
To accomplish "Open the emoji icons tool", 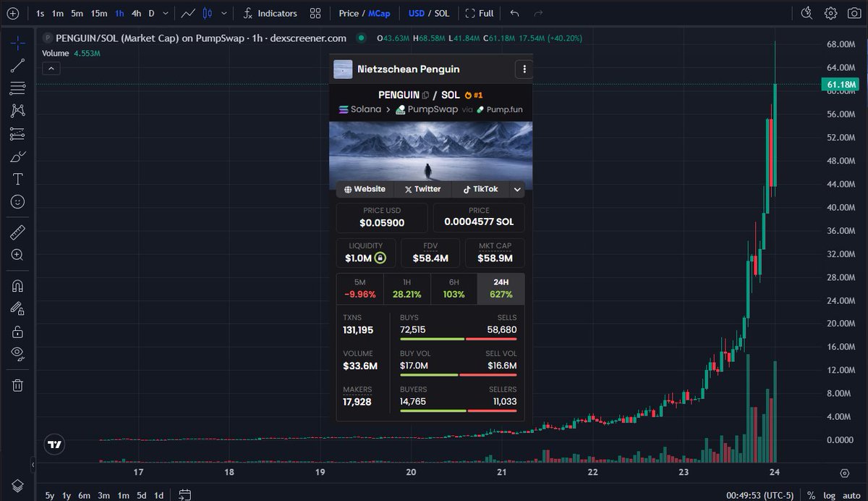I will coord(17,202).
